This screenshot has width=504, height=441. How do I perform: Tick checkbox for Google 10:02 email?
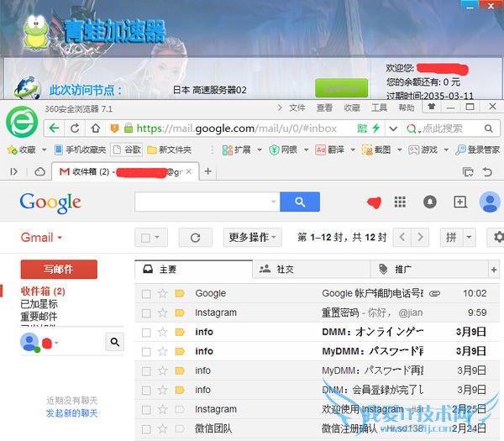click(146, 294)
